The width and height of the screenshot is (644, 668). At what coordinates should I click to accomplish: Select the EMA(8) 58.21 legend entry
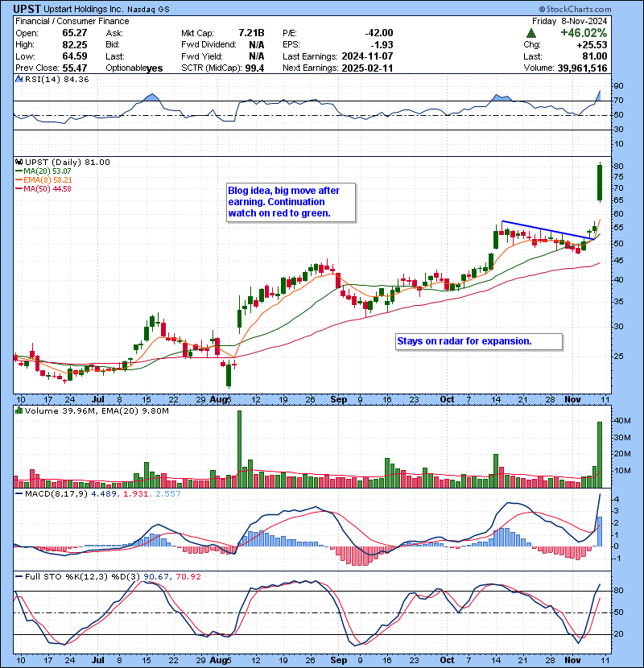tap(43, 179)
